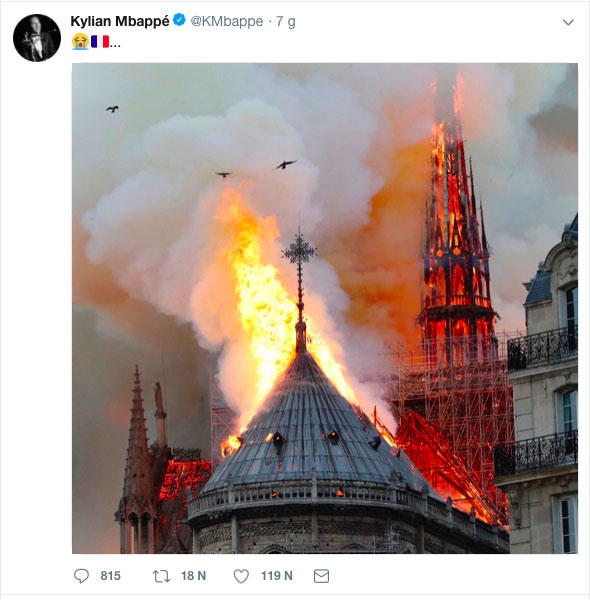
Task: Click the crying face emoji
Action: coord(80,42)
